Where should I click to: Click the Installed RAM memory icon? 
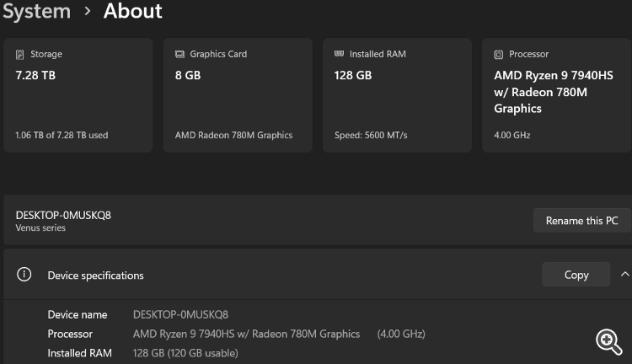tap(339, 55)
